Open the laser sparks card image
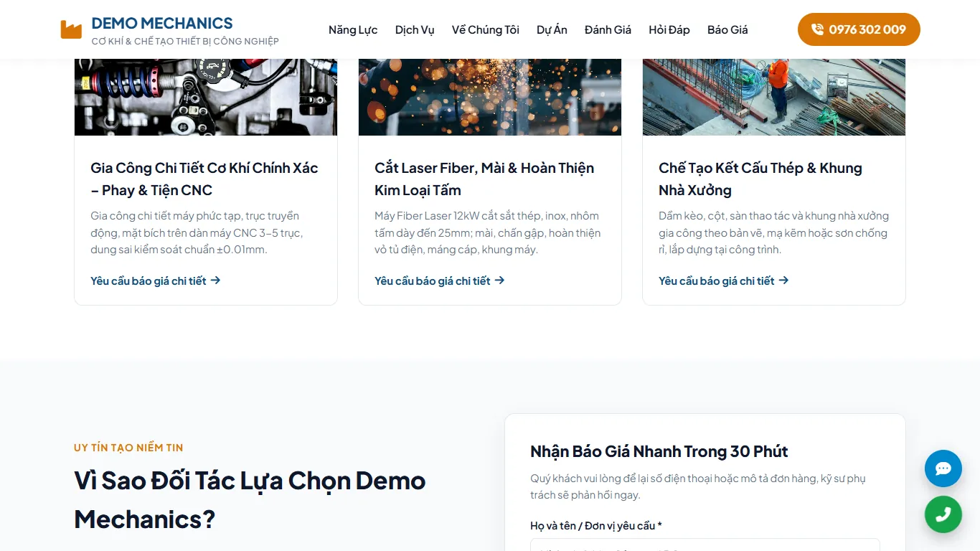 click(490, 97)
